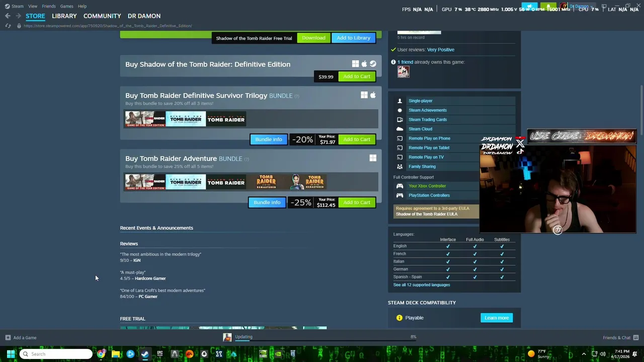Show hidden system tray icons chevron
The height and width of the screenshot is (362, 644).
click(x=584, y=354)
